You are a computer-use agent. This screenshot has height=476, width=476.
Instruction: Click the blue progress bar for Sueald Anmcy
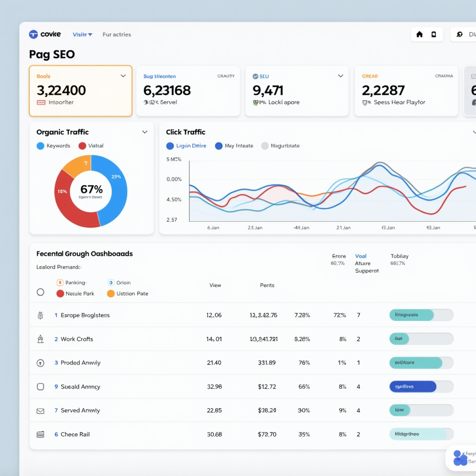pyautogui.click(x=414, y=386)
